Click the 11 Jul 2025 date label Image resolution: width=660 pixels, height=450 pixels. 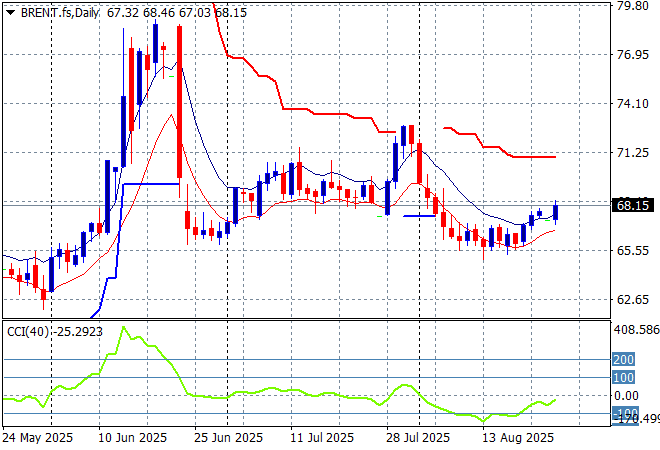point(320,438)
